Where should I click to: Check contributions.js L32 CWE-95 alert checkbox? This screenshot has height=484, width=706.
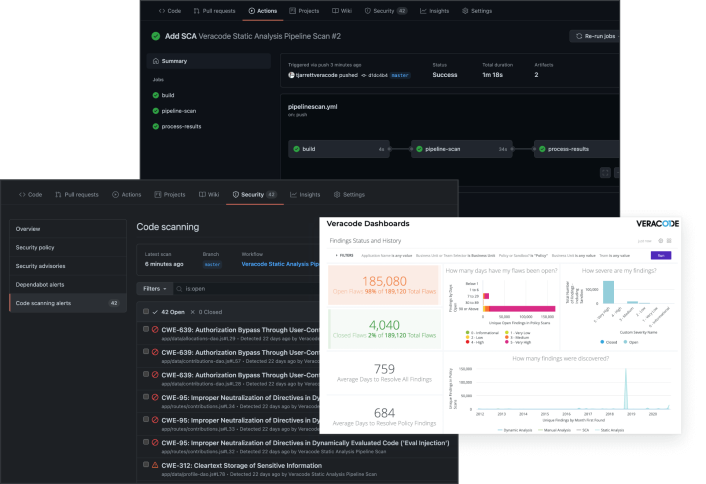(146, 442)
